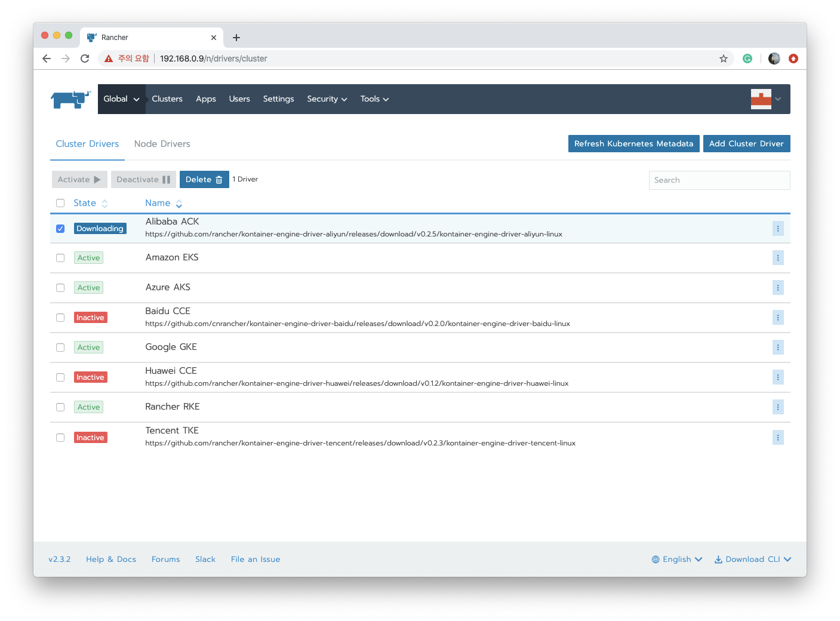Open actions menu for Rancher RKE row

778,407
